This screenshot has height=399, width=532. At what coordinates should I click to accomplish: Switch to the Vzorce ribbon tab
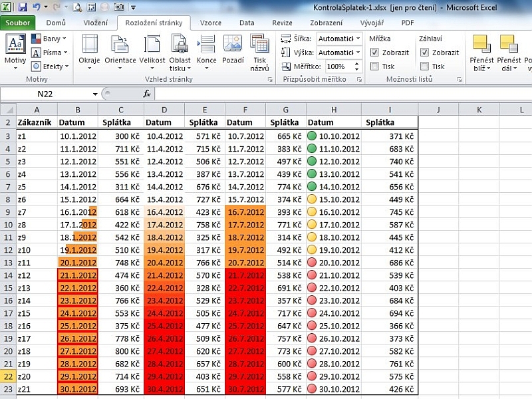[x=211, y=23]
